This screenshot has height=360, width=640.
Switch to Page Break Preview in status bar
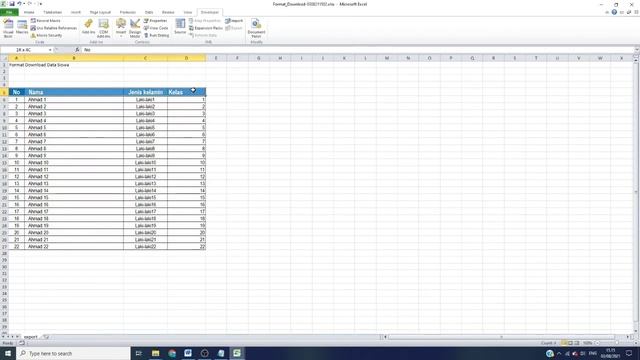point(576,343)
